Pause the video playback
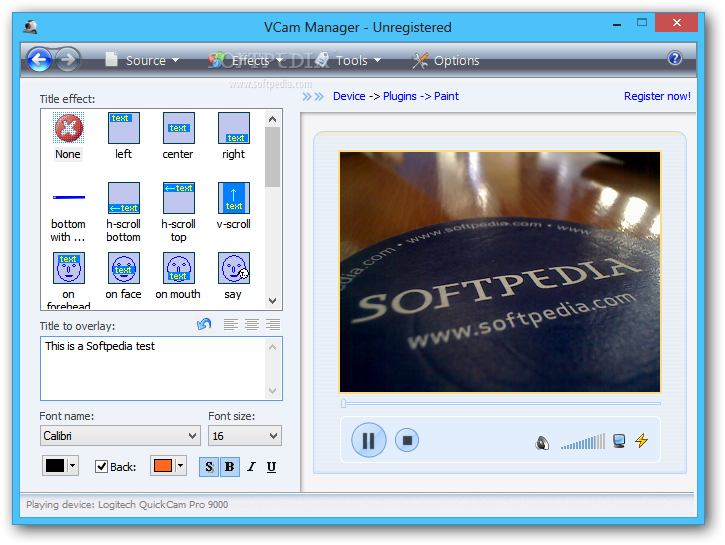The width and height of the screenshot is (725, 545). 369,440
